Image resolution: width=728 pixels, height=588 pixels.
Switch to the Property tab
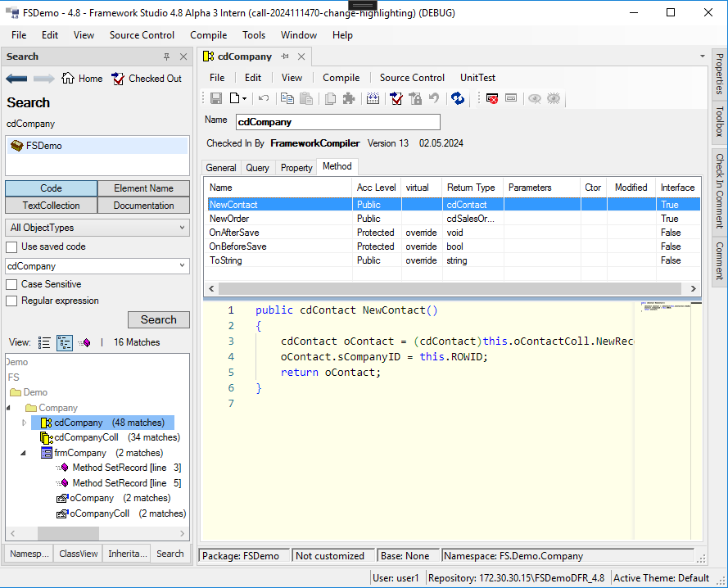(x=296, y=168)
